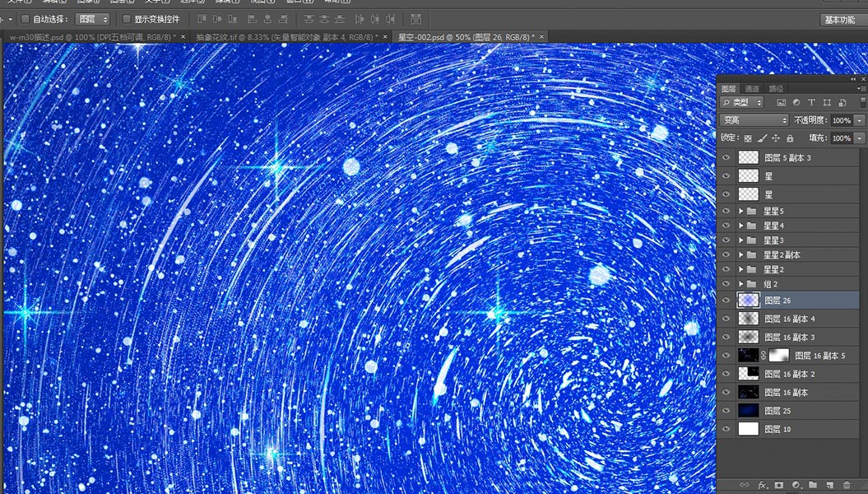
Task: Lock image pixels brush icon
Action: click(762, 138)
